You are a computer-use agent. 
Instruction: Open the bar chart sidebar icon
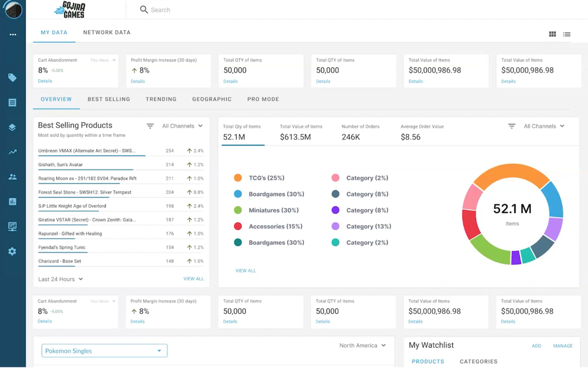12,202
